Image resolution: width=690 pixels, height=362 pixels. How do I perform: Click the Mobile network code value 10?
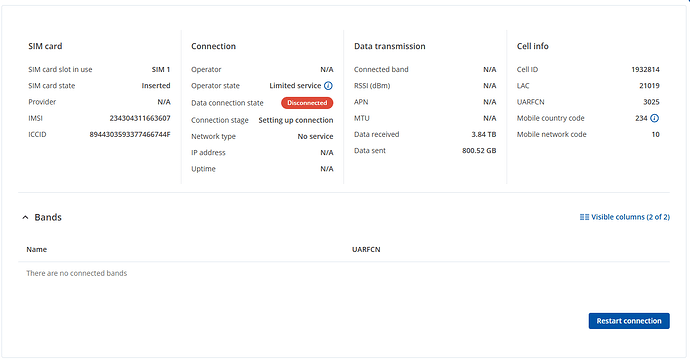[x=656, y=135]
